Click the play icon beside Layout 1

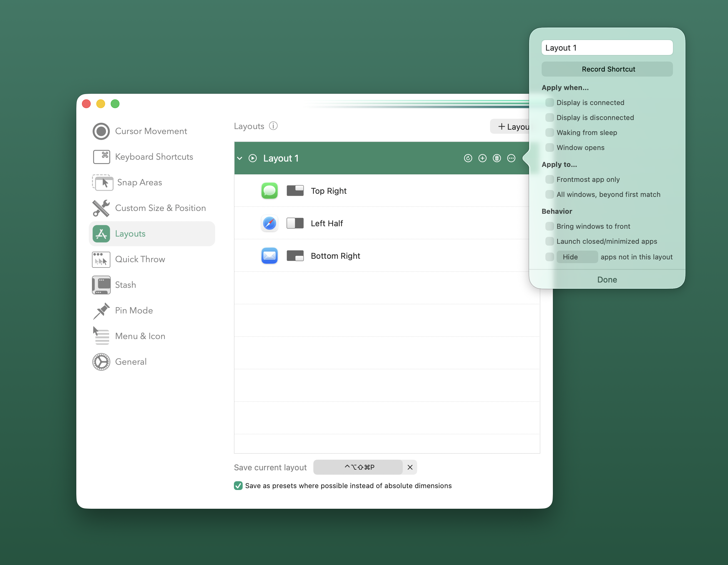point(253,158)
